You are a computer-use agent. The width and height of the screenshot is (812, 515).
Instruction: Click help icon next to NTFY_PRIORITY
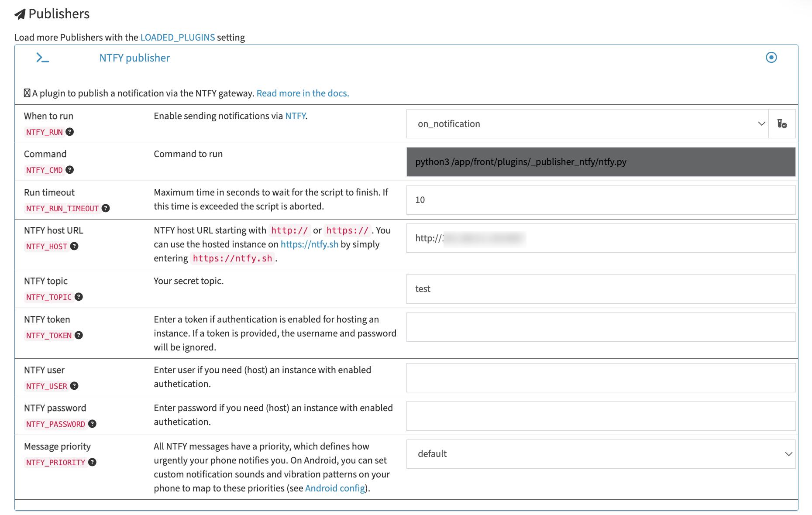(93, 462)
